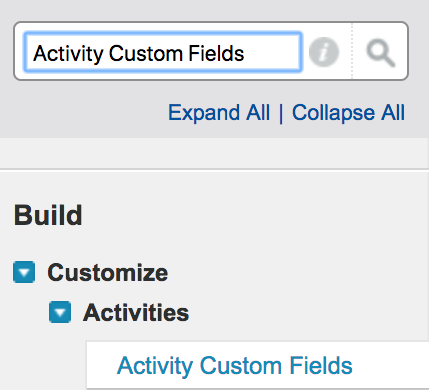This screenshot has width=429, height=390.
Task: Run search with the magnifier button
Action: [x=380, y=53]
